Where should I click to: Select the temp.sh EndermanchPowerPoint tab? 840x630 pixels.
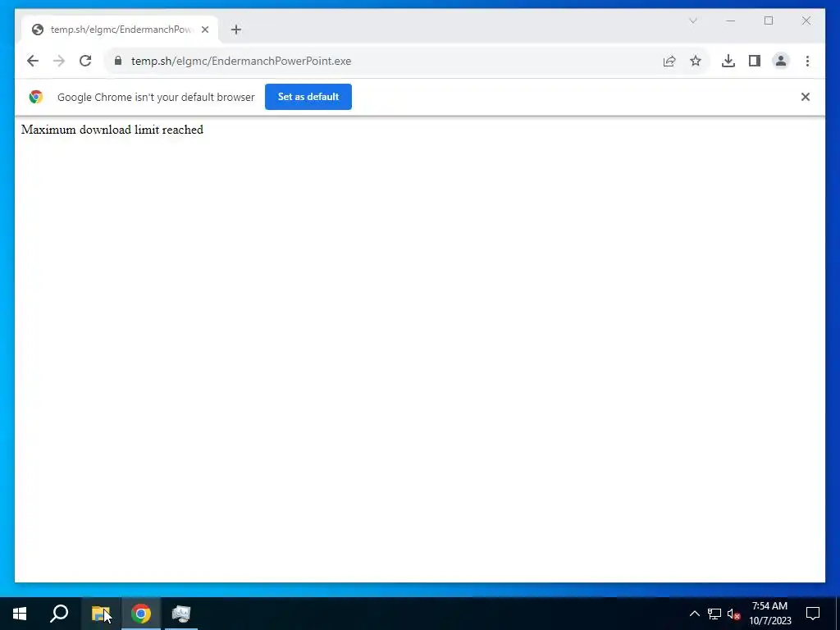[x=120, y=30]
